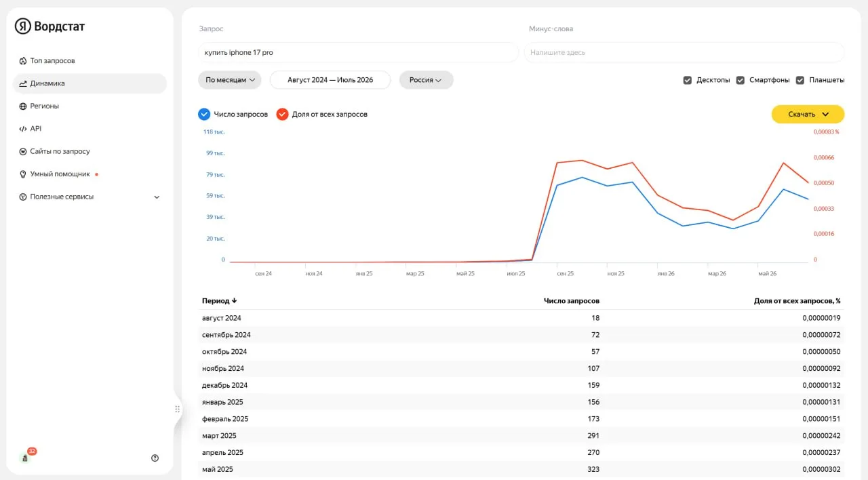
Task: Open Умный помощник assistant
Action: click(x=90, y=174)
